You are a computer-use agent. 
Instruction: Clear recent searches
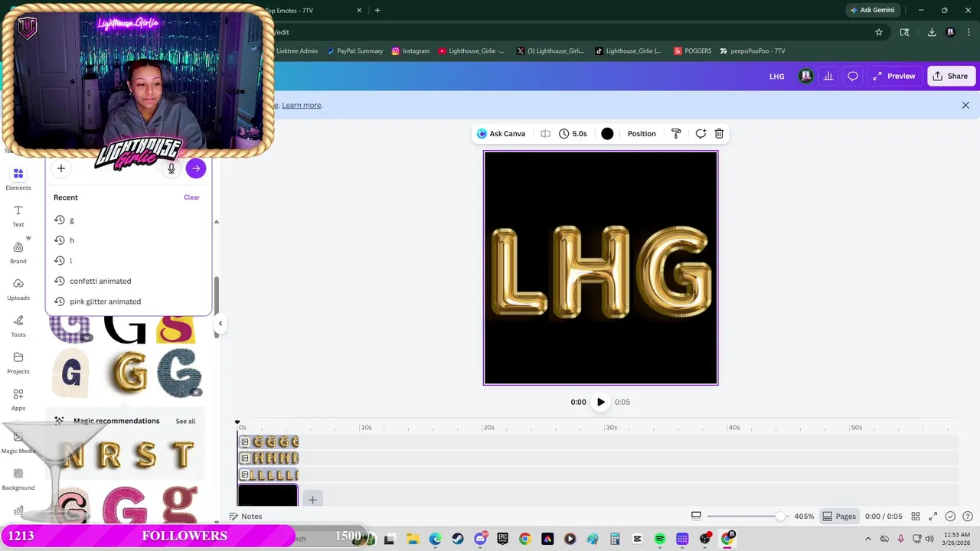[x=191, y=197]
